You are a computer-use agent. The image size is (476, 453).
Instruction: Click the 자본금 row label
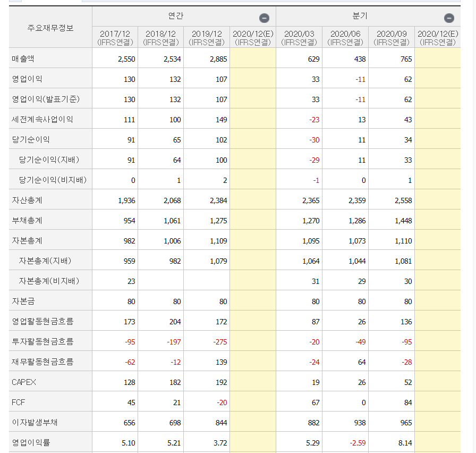pos(23,301)
